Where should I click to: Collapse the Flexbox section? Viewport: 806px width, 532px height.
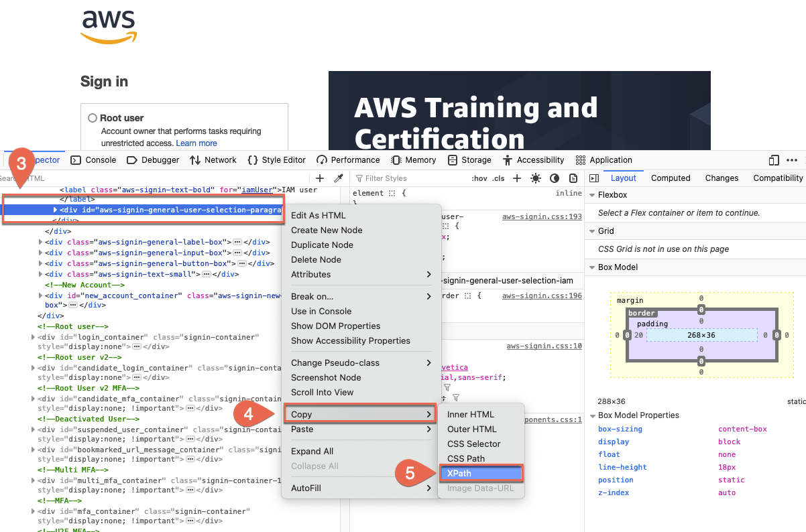tap(592, 195)
